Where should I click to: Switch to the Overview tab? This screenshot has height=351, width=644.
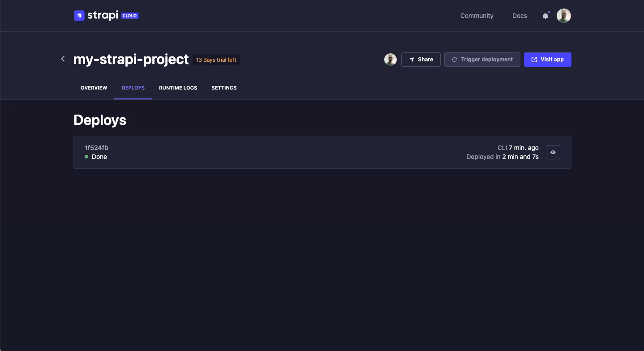coord(94,88)
